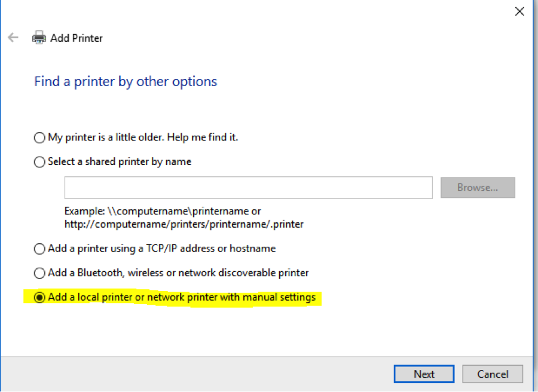This screenshot has height=392, width=538.
Task: Click the example URL text starting with http://computername
Action: tap(184, 224)
